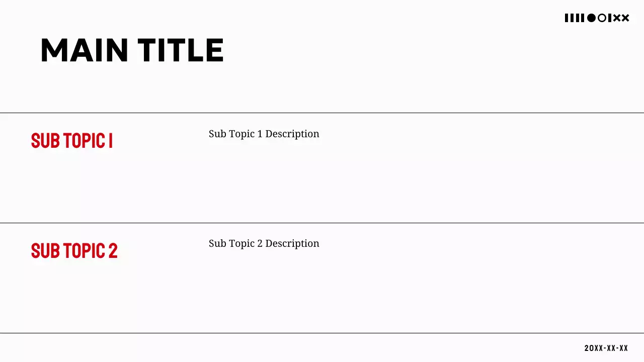
Task: Click the red SUB TOPIC 2 heading
Action: [x=74, y=250]
